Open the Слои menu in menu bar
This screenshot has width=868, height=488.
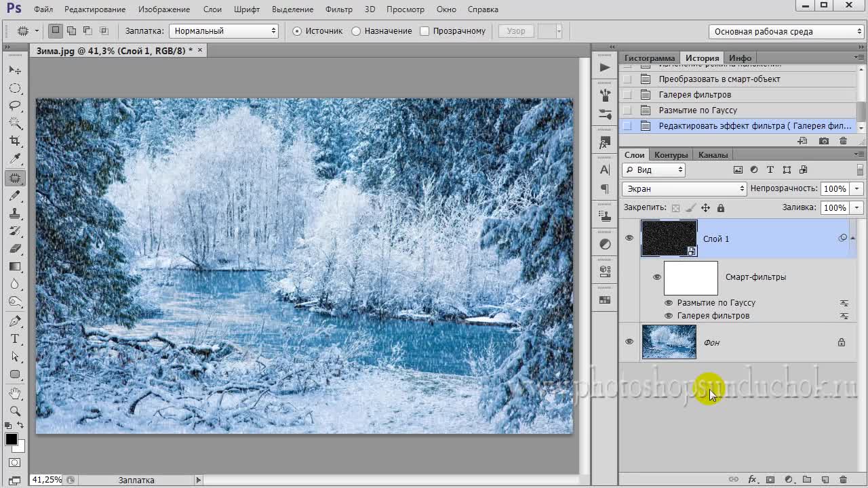pyautogui.click(x=212, y=9)
